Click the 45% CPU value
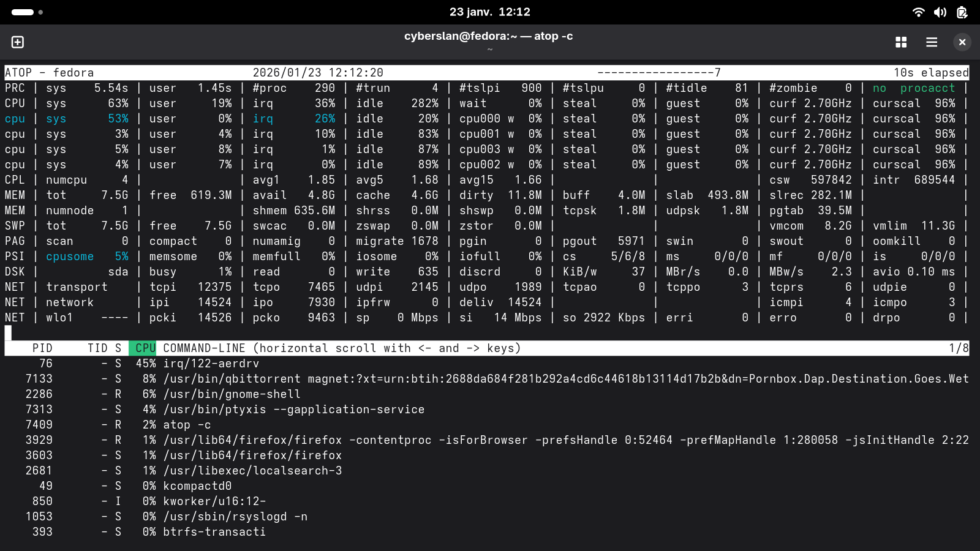 (146, 364)
